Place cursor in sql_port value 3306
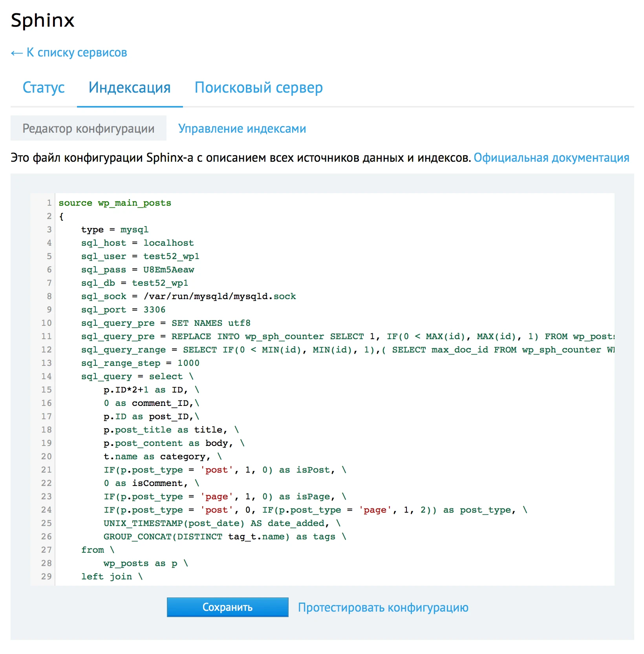This screenshot has height=654, width=644. pos(154,310)
